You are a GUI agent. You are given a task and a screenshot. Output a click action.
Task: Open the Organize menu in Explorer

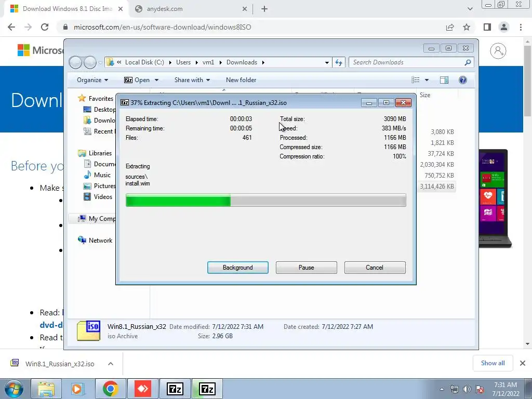92,80
